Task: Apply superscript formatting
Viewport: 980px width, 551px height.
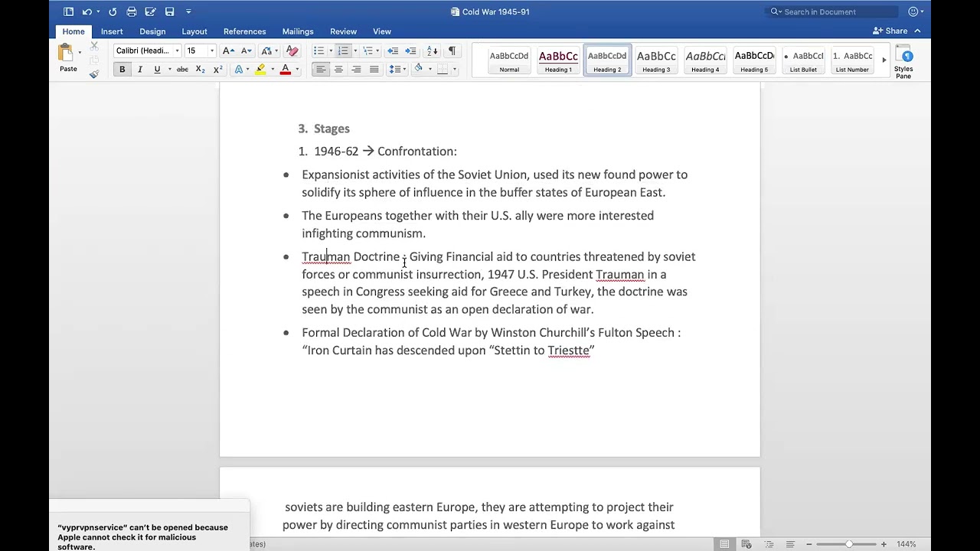Action: (218, 70)
